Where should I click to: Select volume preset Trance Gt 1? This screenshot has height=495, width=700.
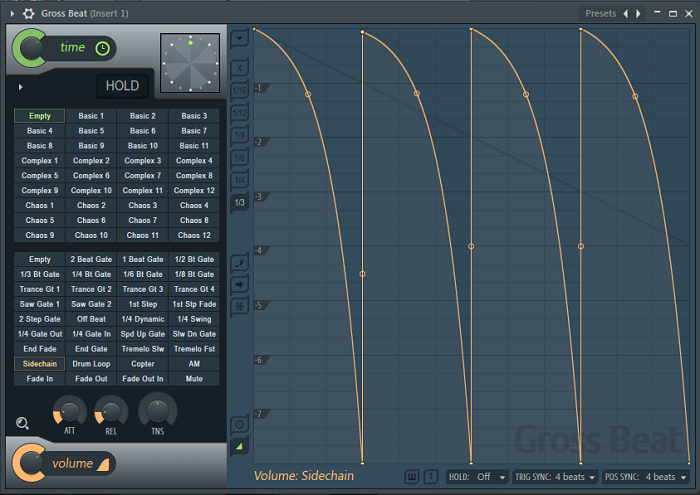(x=40, y=289)
